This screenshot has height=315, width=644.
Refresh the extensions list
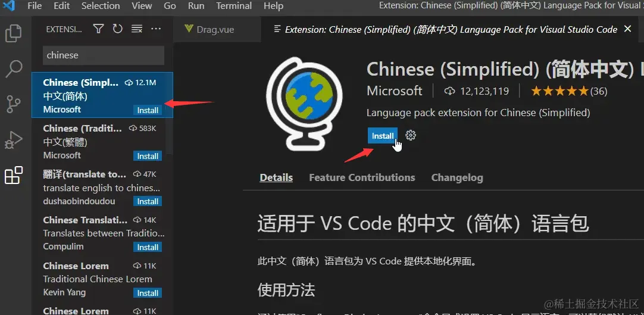[x=118, y=29]
